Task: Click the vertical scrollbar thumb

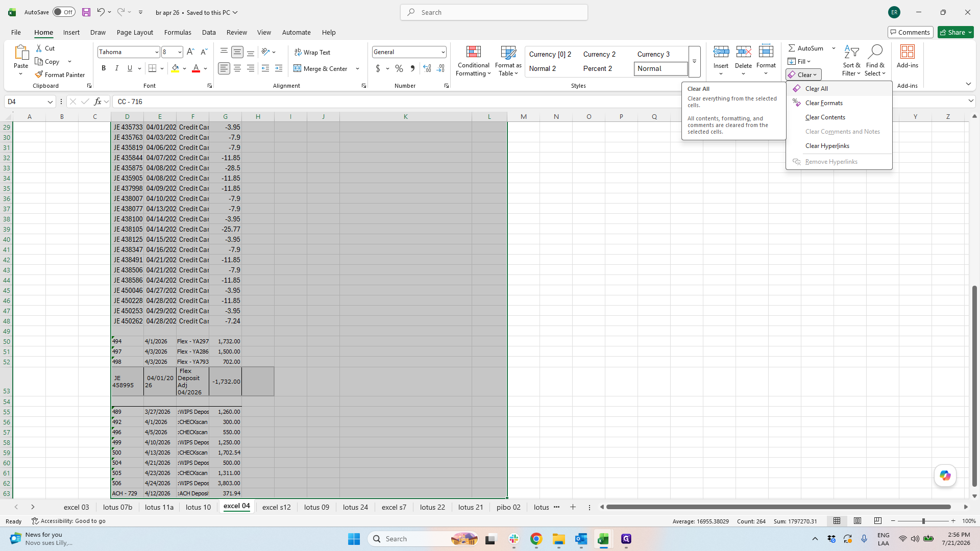Action: [974, 386]
